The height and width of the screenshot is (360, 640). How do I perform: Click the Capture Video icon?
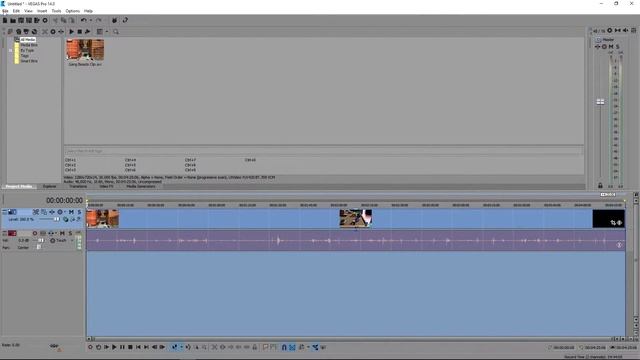18,31
